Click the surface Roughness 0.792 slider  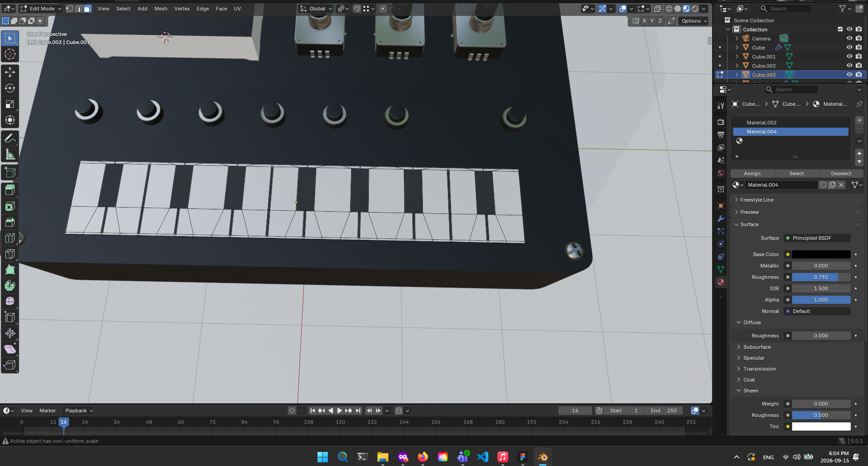pyautogui.click(x=821, y=277)
